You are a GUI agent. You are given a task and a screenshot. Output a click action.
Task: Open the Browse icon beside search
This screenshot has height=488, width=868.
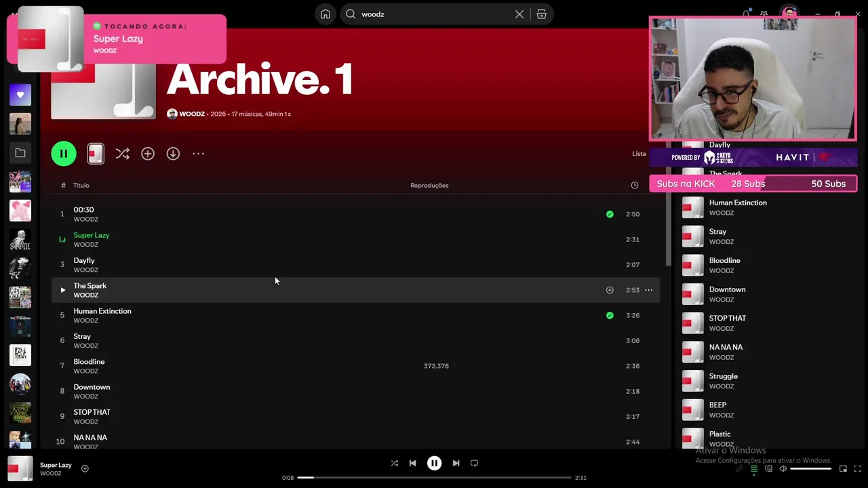coord(541,14)
